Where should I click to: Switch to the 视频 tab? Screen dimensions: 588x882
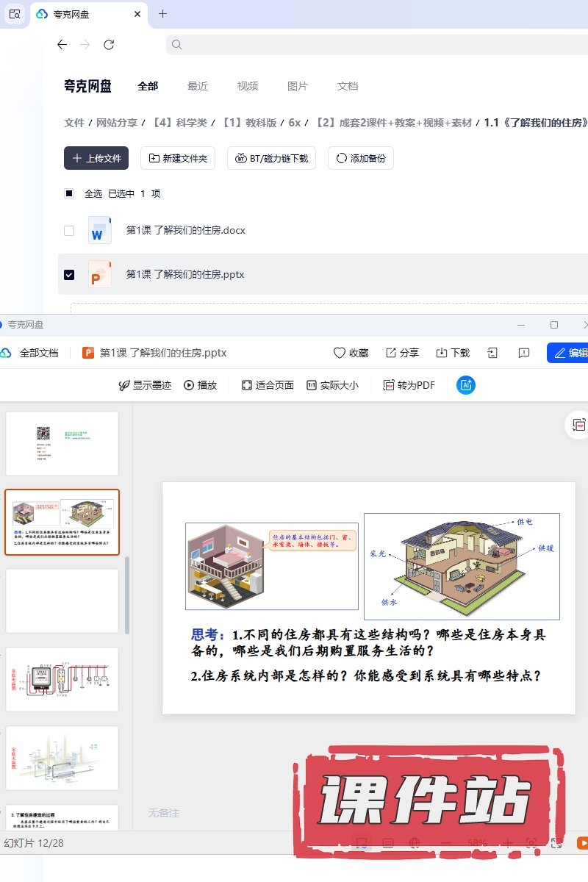coord(248,86)
